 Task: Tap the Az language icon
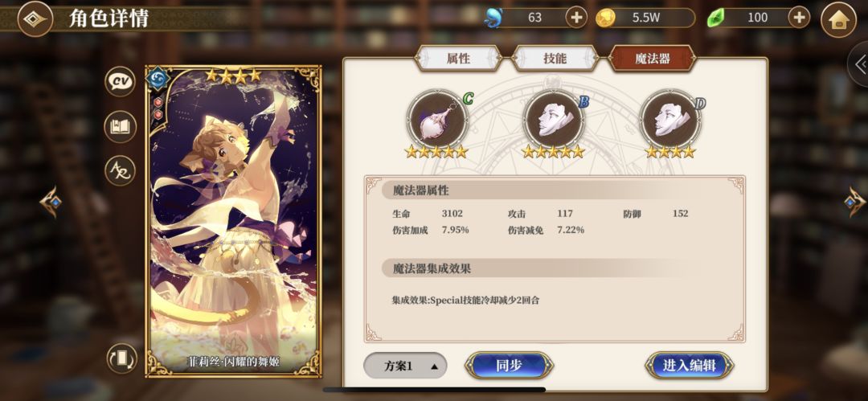(120, 170)
